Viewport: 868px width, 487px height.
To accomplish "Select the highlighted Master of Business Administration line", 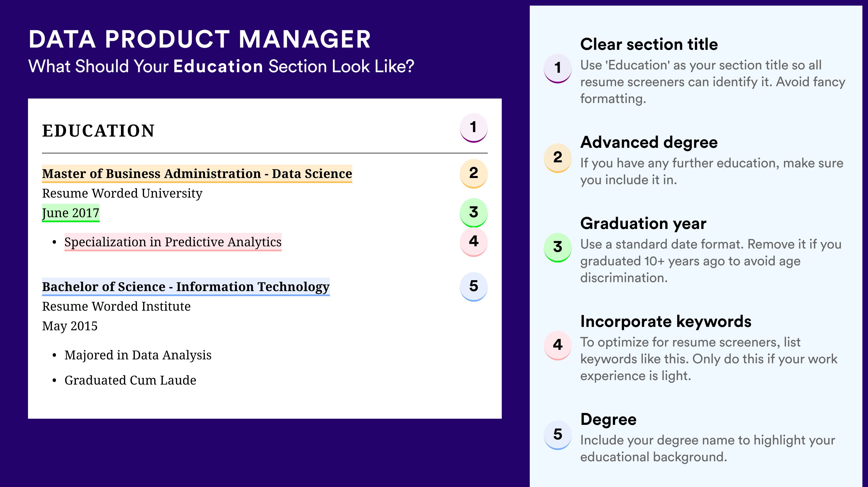I will point(197,174).
